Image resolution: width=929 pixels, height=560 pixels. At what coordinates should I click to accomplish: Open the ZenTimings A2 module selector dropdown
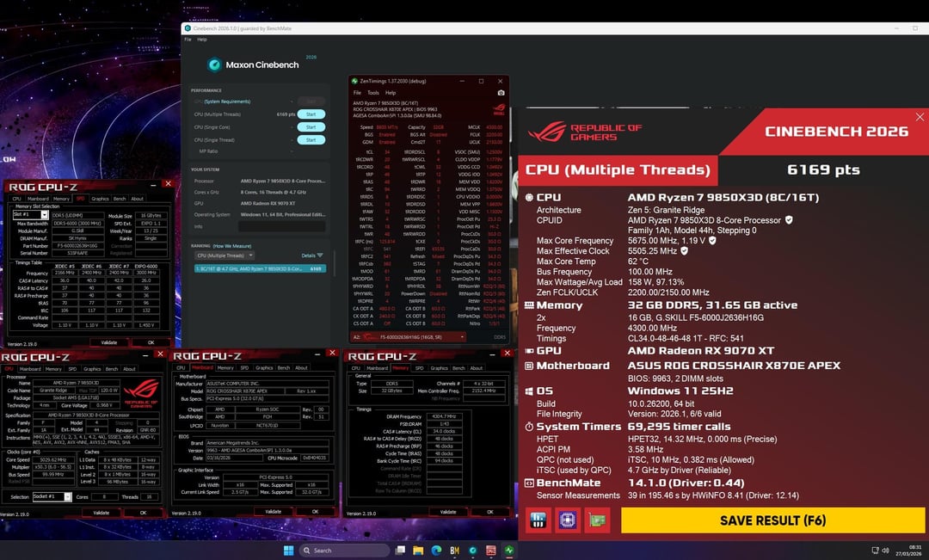pyautogui.click(x=412, y=337)
